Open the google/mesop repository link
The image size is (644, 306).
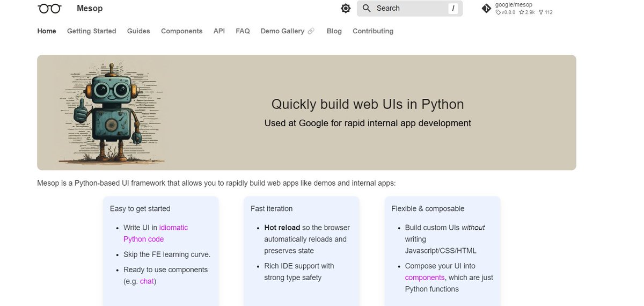pyautogui.click(x=514, y=5)
